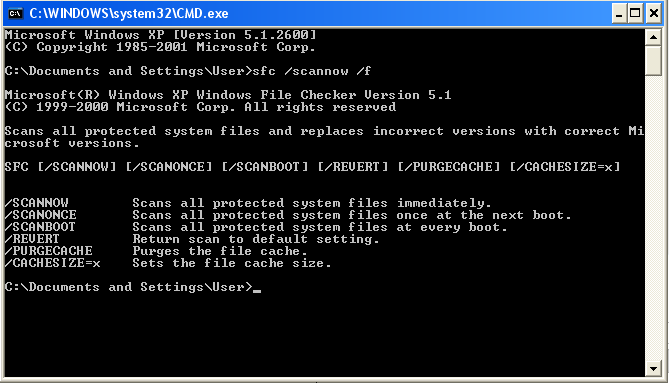Click the cursor at the last prompt
Image resolution: width=669 pixels, height=383 pixels.
point(256,290)
